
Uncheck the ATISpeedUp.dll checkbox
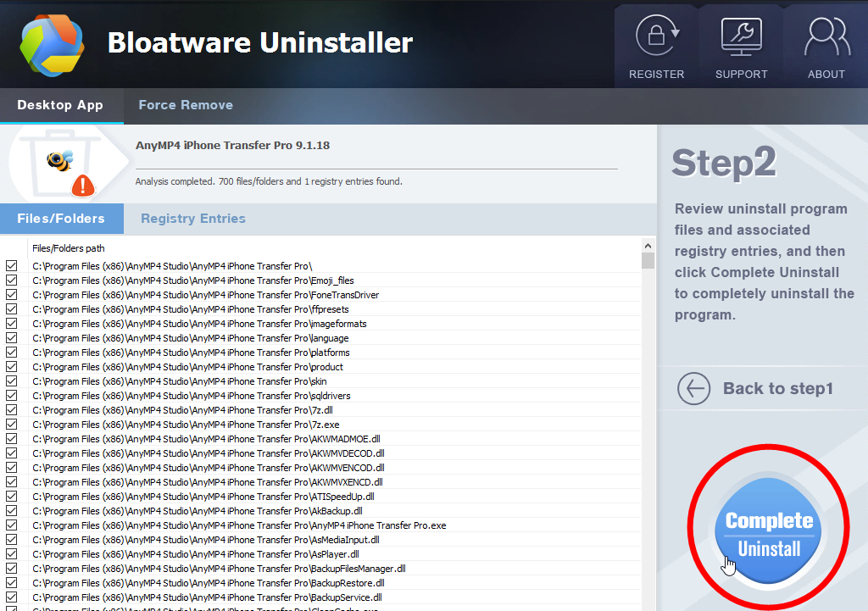[11, 497]
